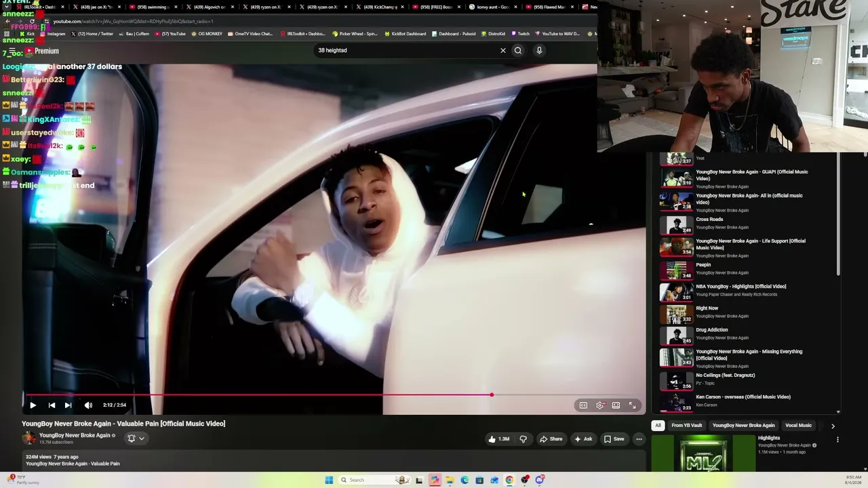Open Google Chrome from the taskbar
This screenshot has width=868, height=488.
509,480
